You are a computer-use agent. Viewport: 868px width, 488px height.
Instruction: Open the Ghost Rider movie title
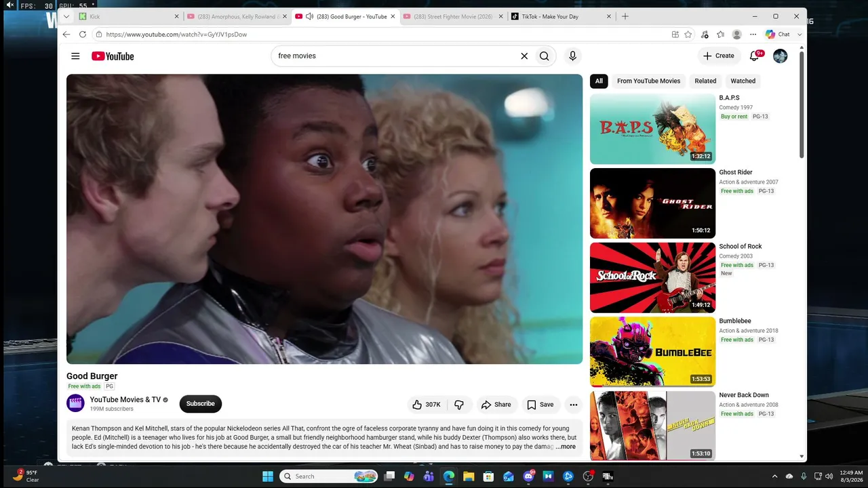pos(736,172)
